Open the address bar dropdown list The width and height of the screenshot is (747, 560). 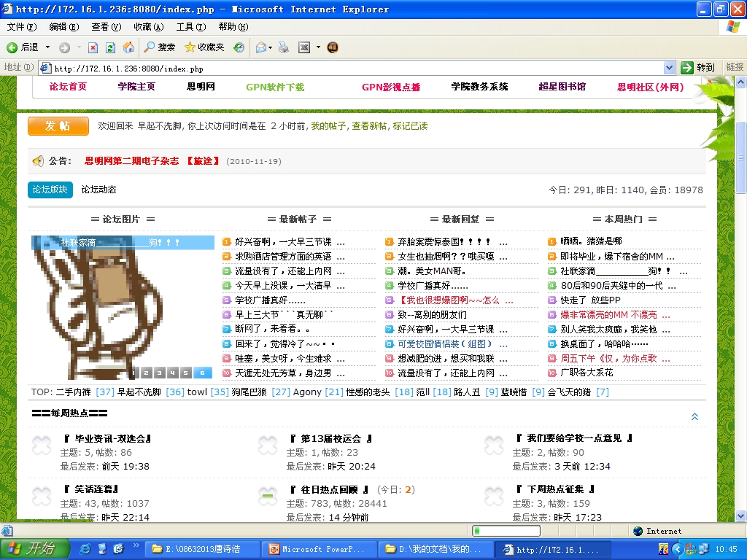tap(669, 68)
